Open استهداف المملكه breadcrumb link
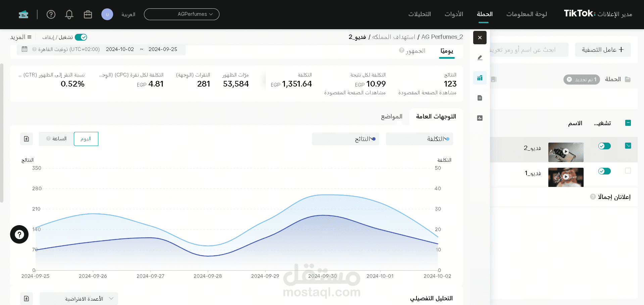This screenshot has width=644, height=305. pyautogui.click(x=394, y=37)
